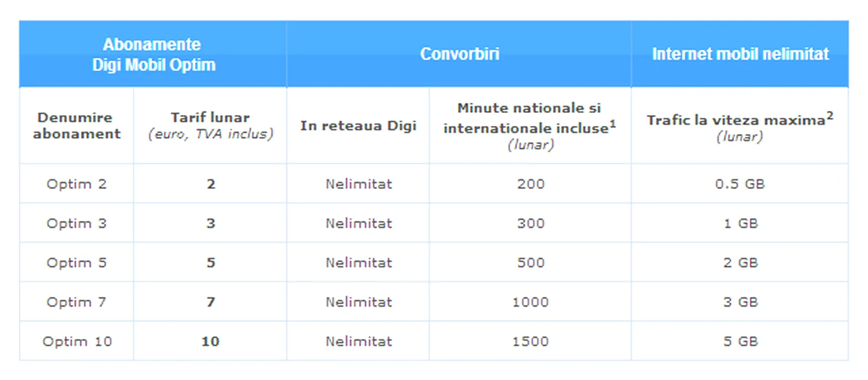Screen dimensions: 868x380
Task: Click the "Abonamente Digi Mobil Optim" header
Action: (x=153, y=54)
